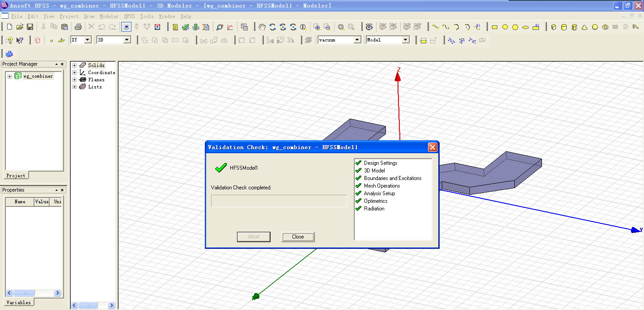This screenshot has height=310, width=644.
Task: Expand the Solids tree node
Action: 75,65
